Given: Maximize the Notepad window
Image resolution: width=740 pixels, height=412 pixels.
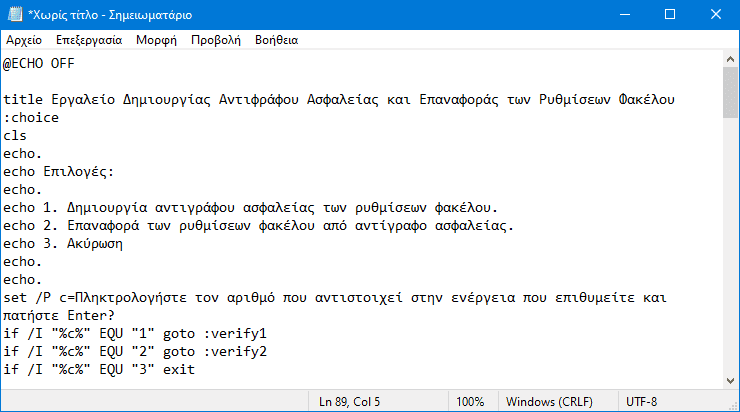Looking at the screenshot, I should [670, 15].
